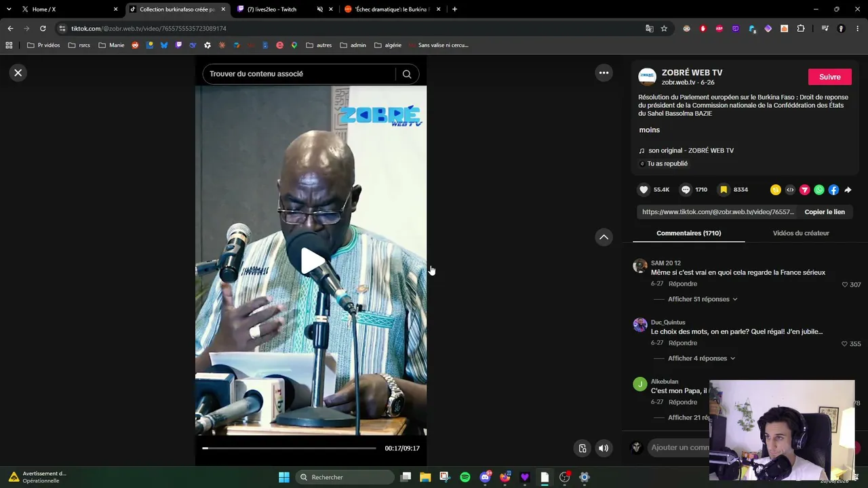
Task: Open the Sans valise ni cercu... bookmark
Action: point(438,45)
